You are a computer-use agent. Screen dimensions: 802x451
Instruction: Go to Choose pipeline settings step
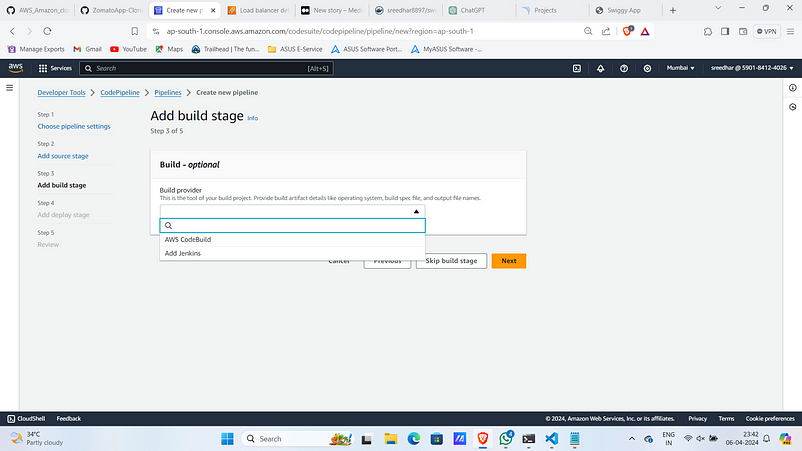[x=74, y=126]
